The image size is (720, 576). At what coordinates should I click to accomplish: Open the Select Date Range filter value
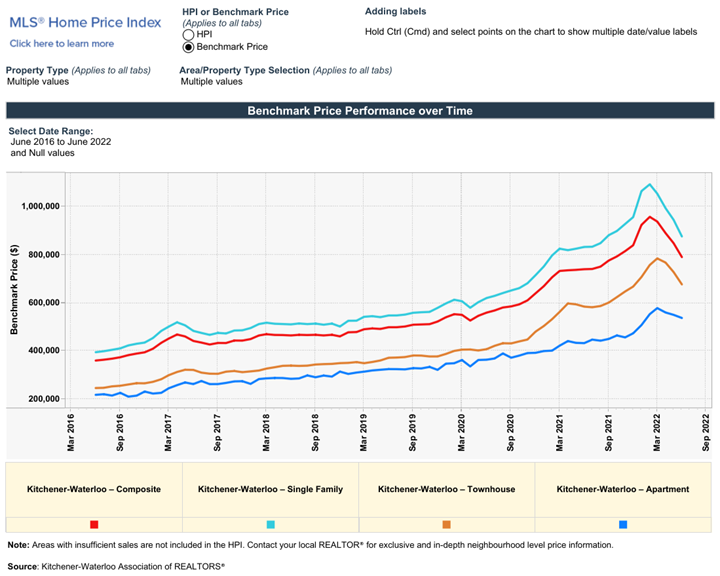pos(61,147)
